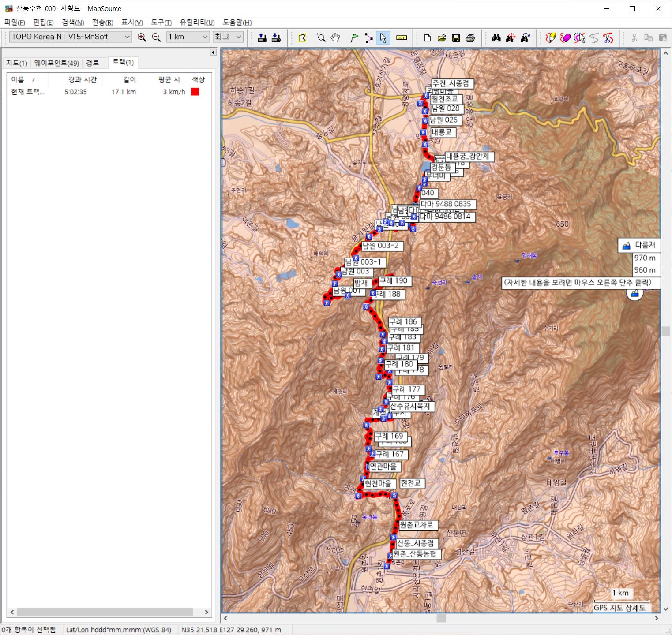Click binoculars icon with red crosshair
The height and width of the screenshot is (635, 672).
point(511,37)
